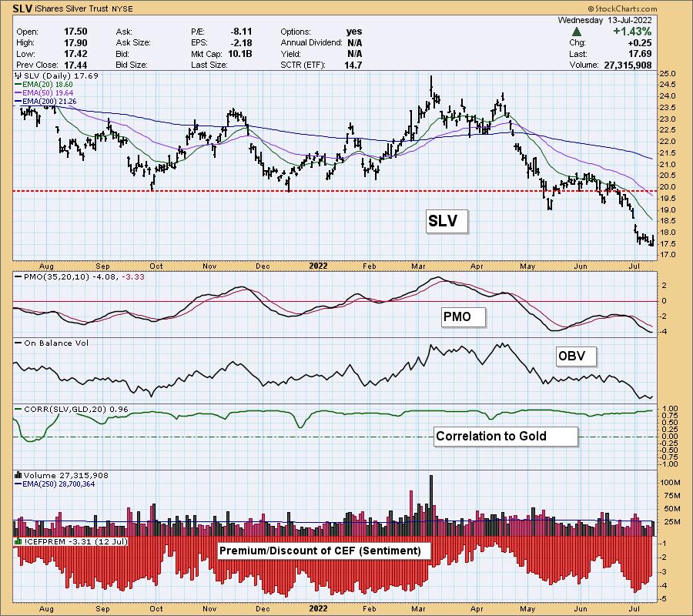Viewport: 693px width, 616px height.
Task: Click the EPS value -2.18
Action: click(241, 42)
